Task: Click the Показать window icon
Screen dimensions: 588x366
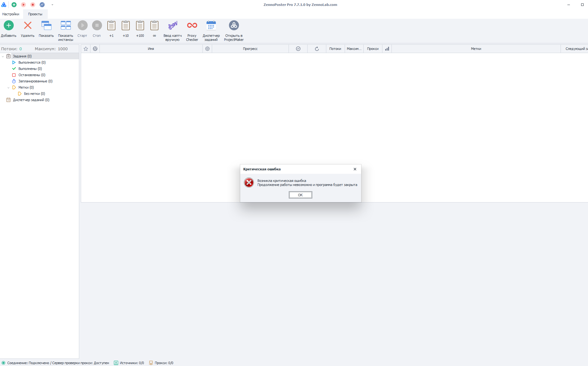Action: tap(46, 25)
